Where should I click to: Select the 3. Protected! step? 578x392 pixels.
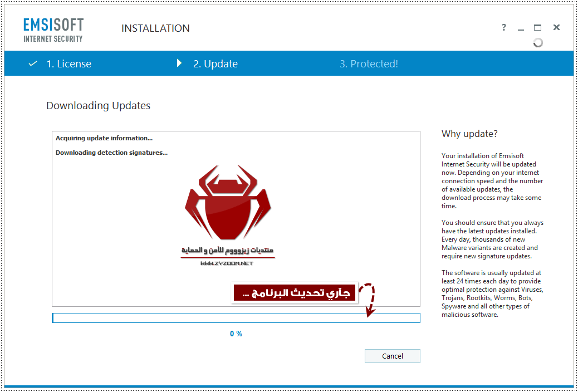click(369, 64)
